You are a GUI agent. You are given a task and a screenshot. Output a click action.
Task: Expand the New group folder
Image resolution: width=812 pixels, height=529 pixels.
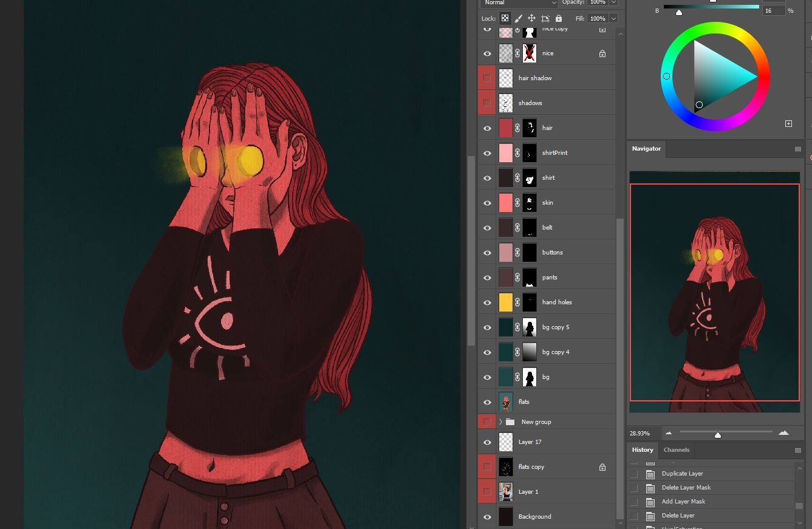coord(500,422)
